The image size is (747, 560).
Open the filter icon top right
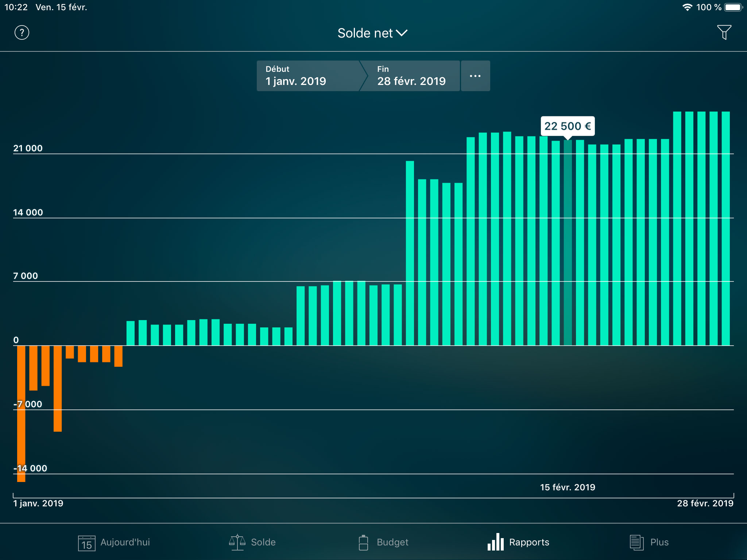coord(725,32)
